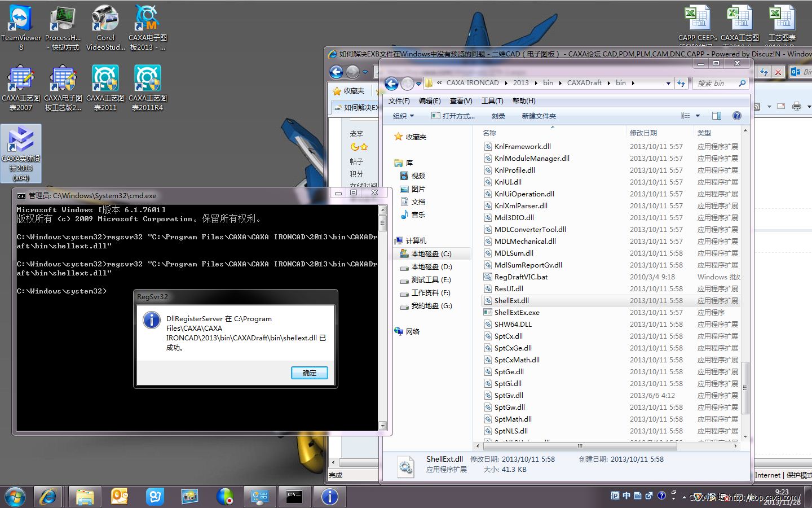Select the ShellExtEx.exe file

(x=517, y=312)
